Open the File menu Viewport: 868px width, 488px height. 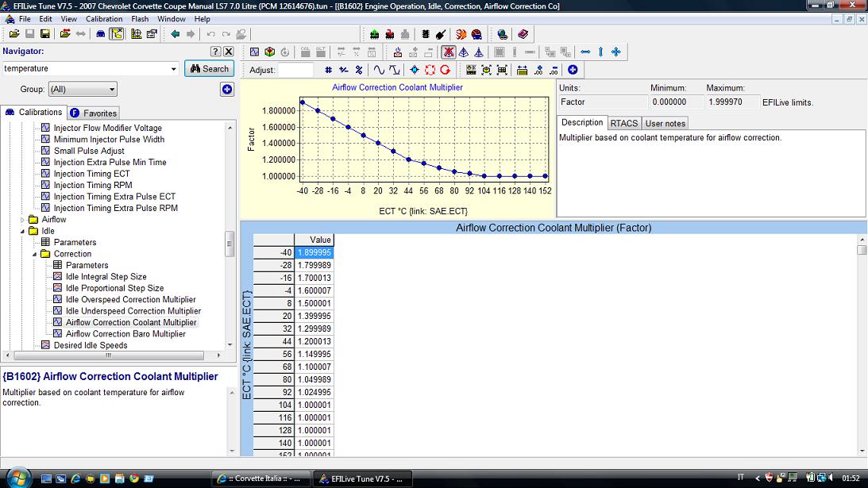coord(25,19)
